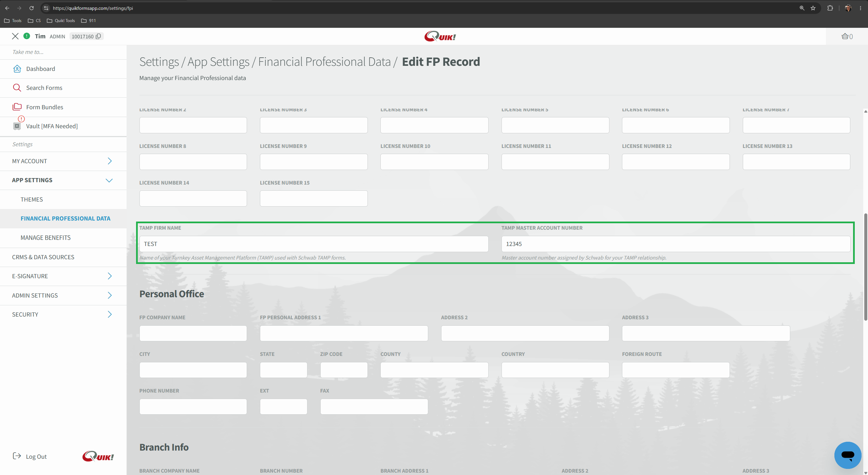The width and height of the screenshot is (868, 475).
Task: Click the TAMP MASTER ACCOUNT NUMBER field
Action: coord(676,244)
